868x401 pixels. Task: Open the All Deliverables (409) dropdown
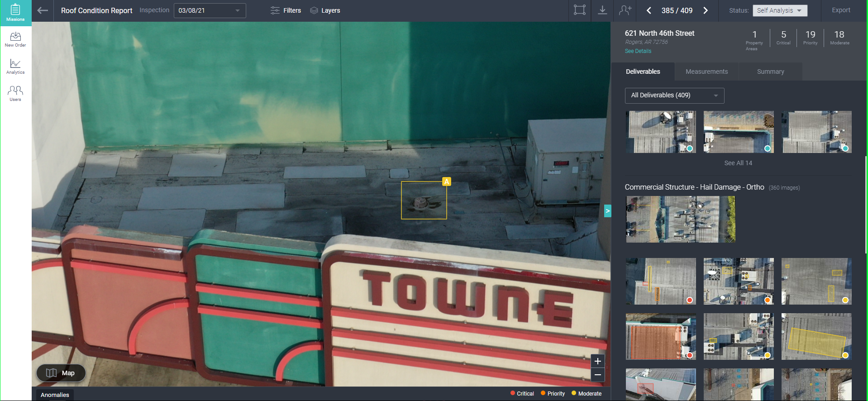tap(674, 95)
